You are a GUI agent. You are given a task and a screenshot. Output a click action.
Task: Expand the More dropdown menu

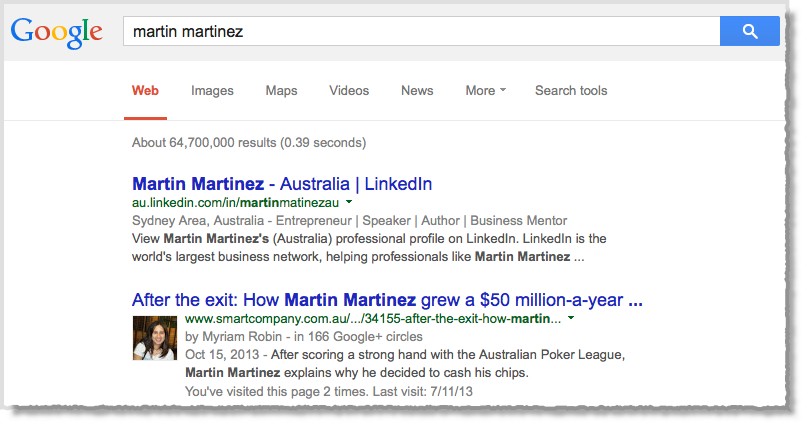485,91
